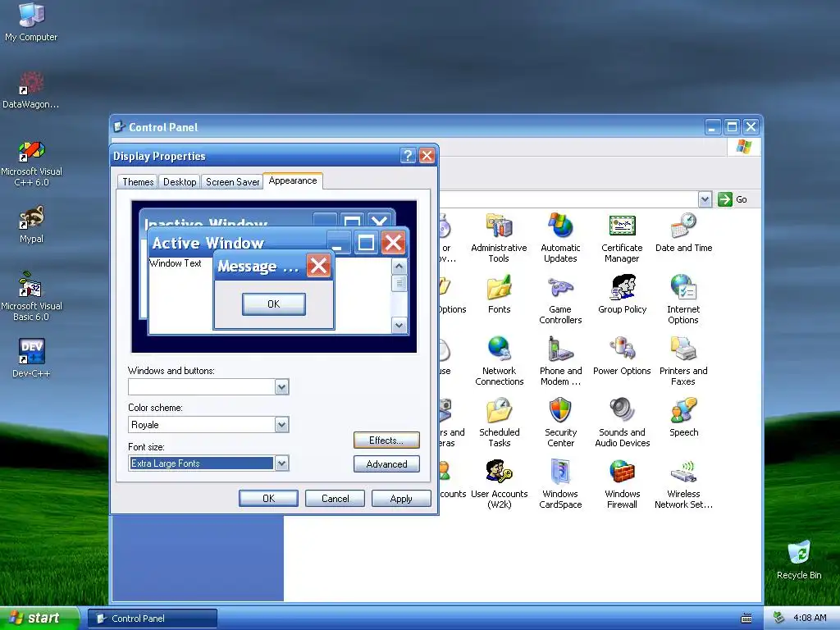Viewport: 840px width, 630px height.
Task: Switch to Themes tab
Action: coord(138,182)
